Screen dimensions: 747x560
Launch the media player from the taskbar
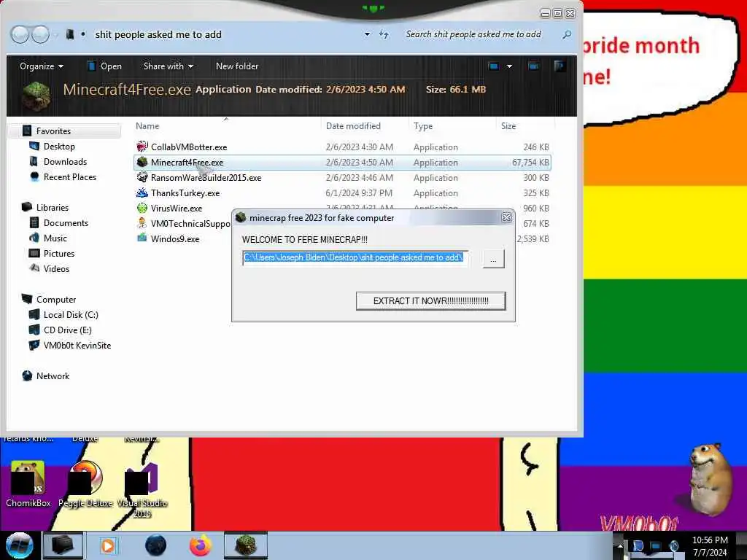[x=108, y=545]
